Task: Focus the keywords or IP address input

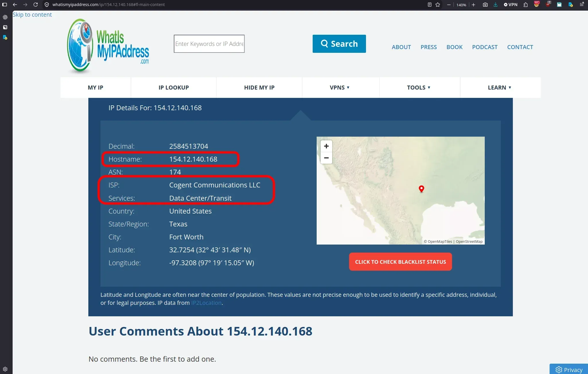Action: coord(209,44)
